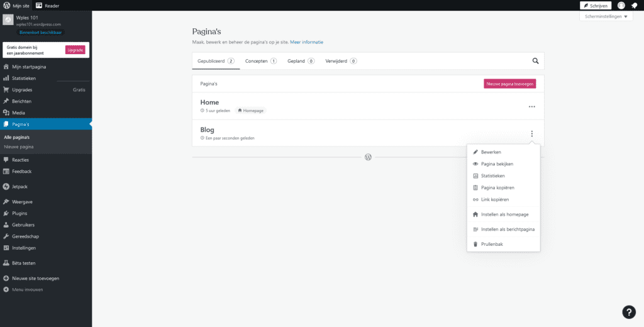Choose Pagina bekijken from menu
The height and width of the screenshot is (327, 644).
pyautogui.click(x=504, y=164)
